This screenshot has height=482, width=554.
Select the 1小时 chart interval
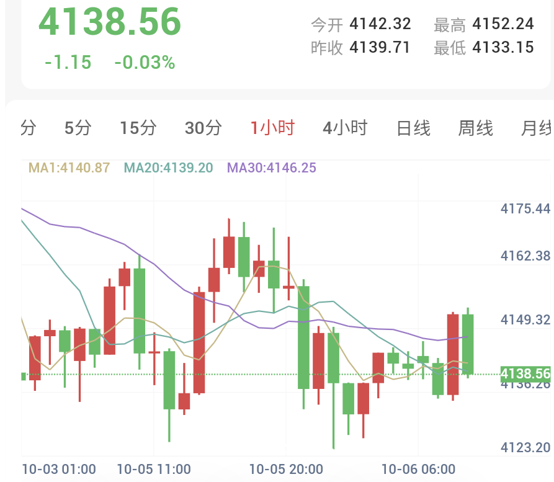tap(272, 128)
